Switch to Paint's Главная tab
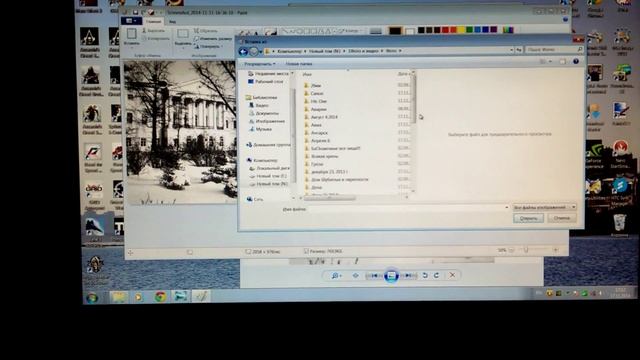This screenshot has width=640, height=360. click(x=153, y=22)
